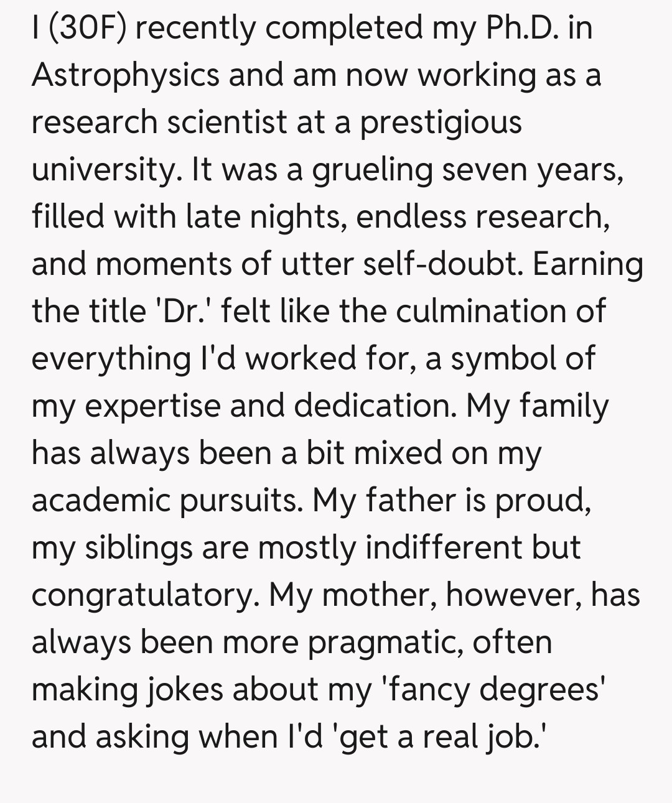This screenshot has width=672, height=803.
Task: Click the word 'Astrophysics'
Action: pos(125,75)
